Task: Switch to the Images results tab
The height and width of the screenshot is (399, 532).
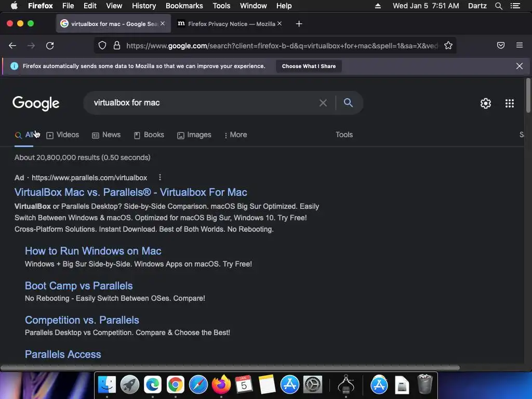Action: (x=194, y=135)
